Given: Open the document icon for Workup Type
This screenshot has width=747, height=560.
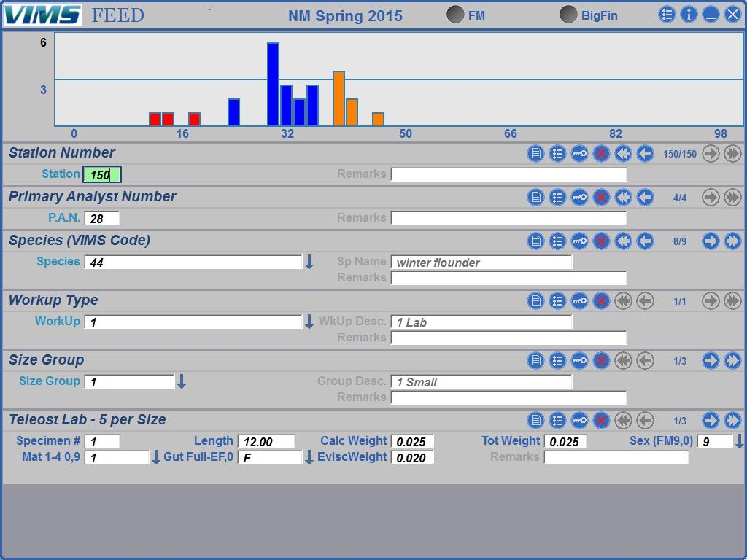Looking at the screenshot, I should tap(535, 301).
